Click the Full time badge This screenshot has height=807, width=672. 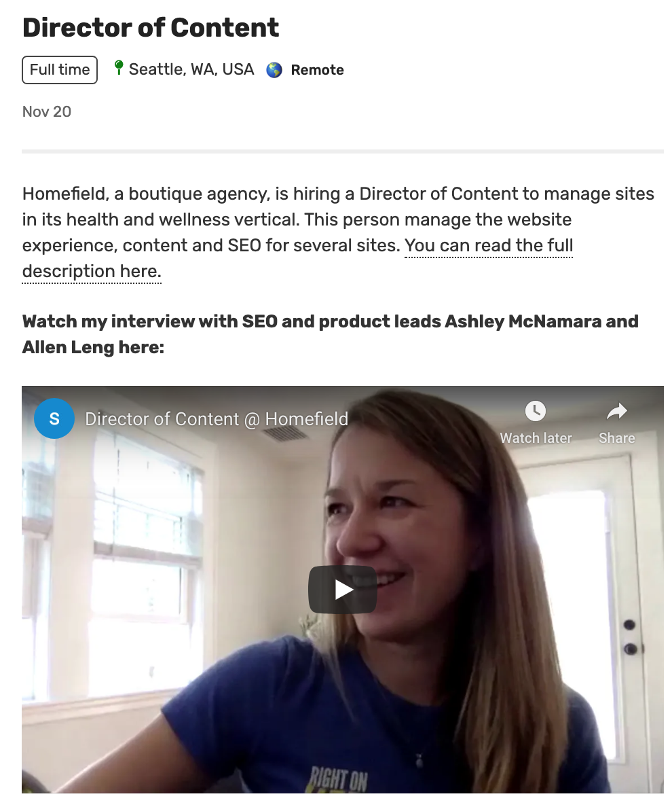(60, 69)
